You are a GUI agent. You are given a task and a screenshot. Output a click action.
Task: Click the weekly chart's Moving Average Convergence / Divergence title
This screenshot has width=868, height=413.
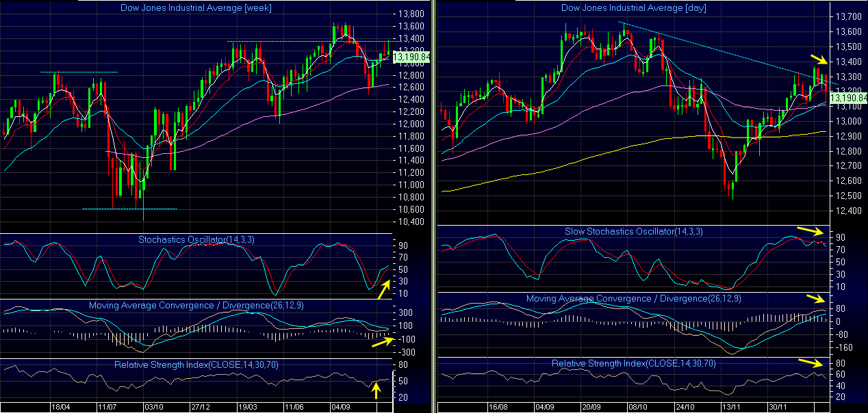point(196,304)
